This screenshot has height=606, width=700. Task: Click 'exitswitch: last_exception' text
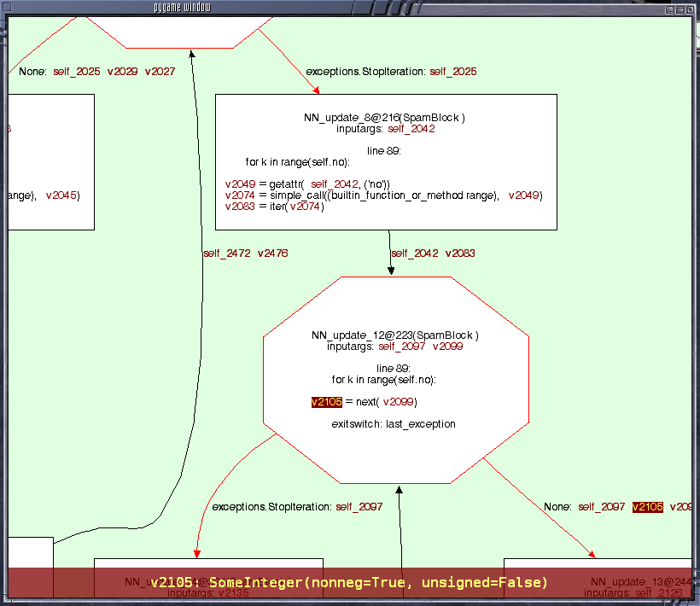394,424
